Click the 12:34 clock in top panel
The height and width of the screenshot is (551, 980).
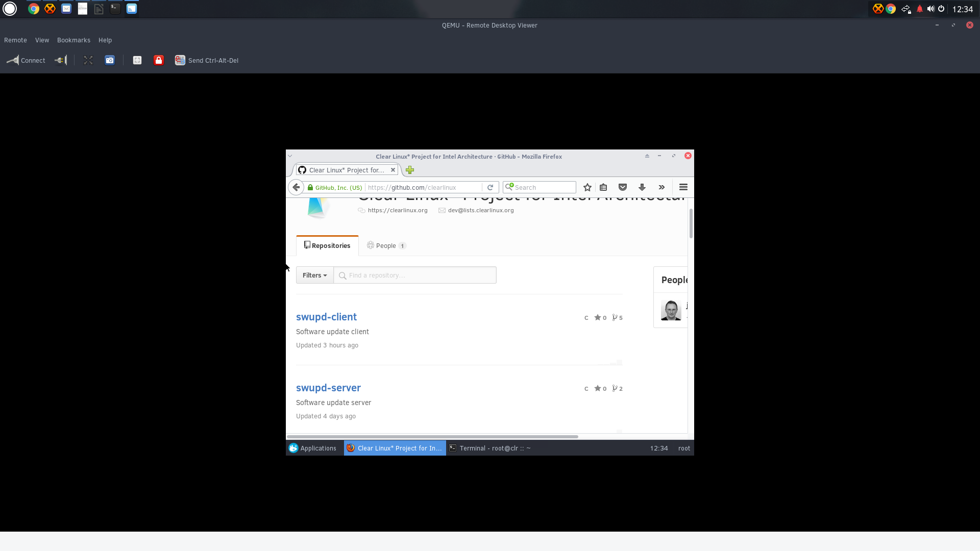point(963,9)
